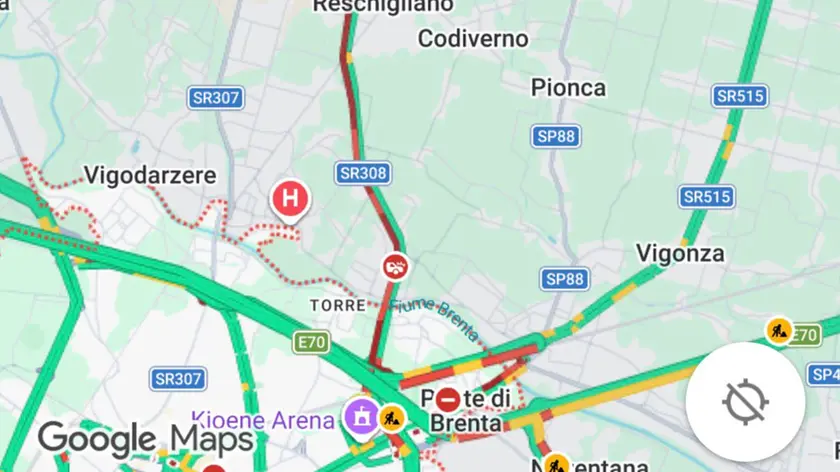Click the location tracking compass button
Viewport: 840px width, 472px height.
tap(745, 402)
